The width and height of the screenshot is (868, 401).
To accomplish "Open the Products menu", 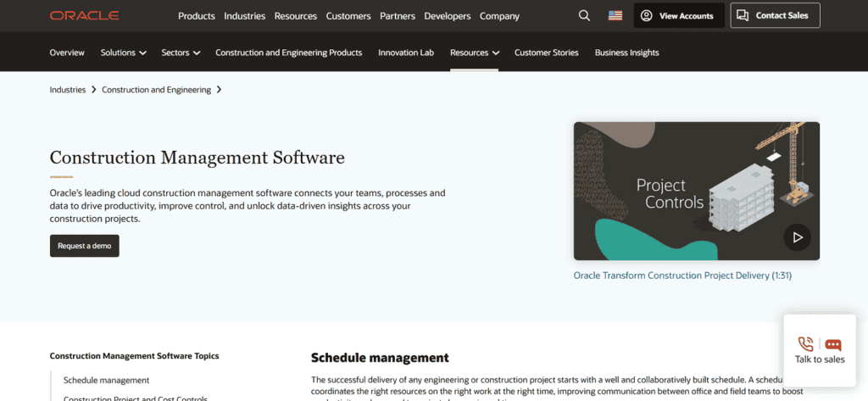I will click(x=197, y=16).
